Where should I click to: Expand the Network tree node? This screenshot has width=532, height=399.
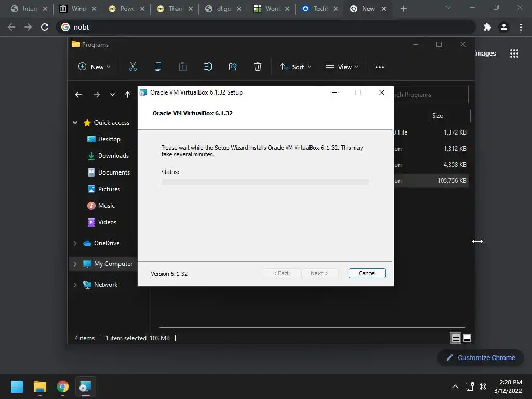(75, 285)
